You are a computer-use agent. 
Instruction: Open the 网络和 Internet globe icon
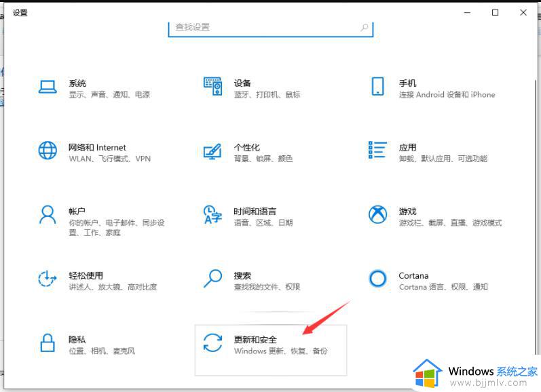[48, 151]
